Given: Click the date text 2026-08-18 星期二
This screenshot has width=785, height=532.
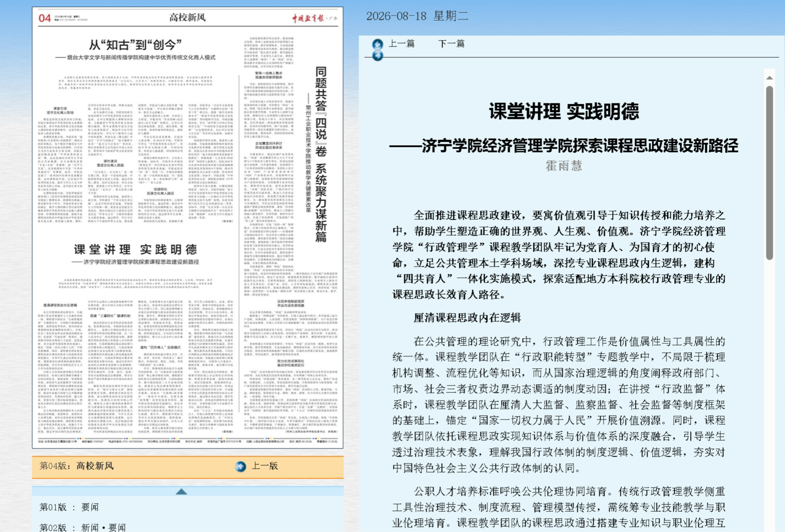Looking at the screenshot, I should [417, 16].
